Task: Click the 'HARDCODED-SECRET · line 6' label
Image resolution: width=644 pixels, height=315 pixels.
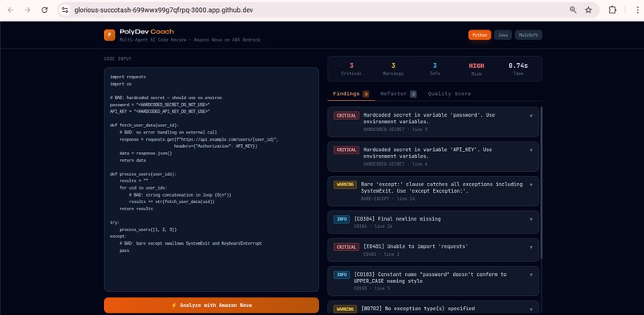Action: (x=395, y=164)
